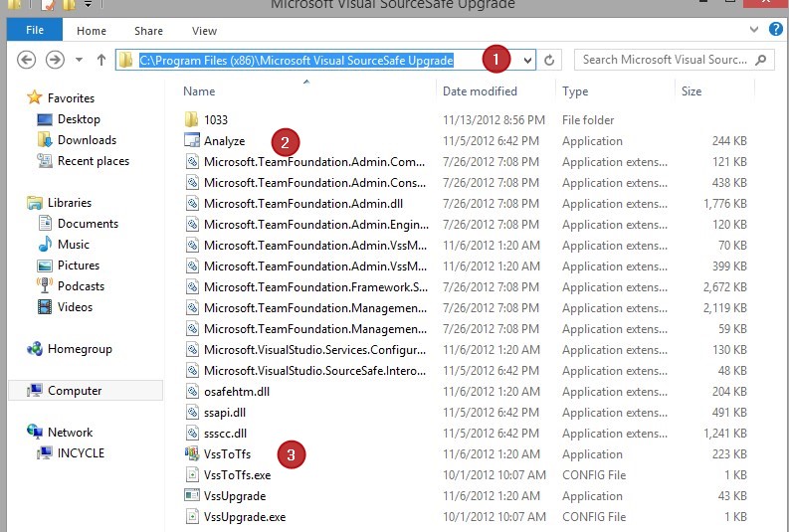Click the File folder type cell
This screenshot has height=532, width=789.
click(588, 120)
